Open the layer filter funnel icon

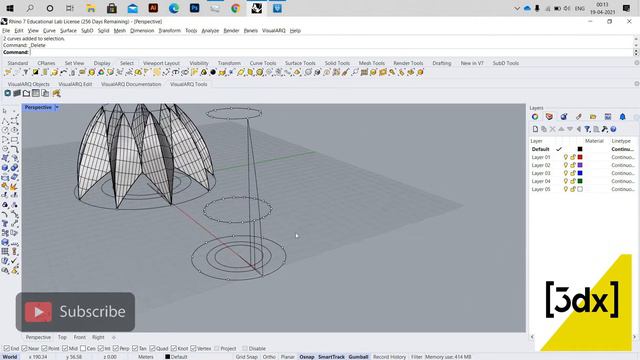point(587,129)
